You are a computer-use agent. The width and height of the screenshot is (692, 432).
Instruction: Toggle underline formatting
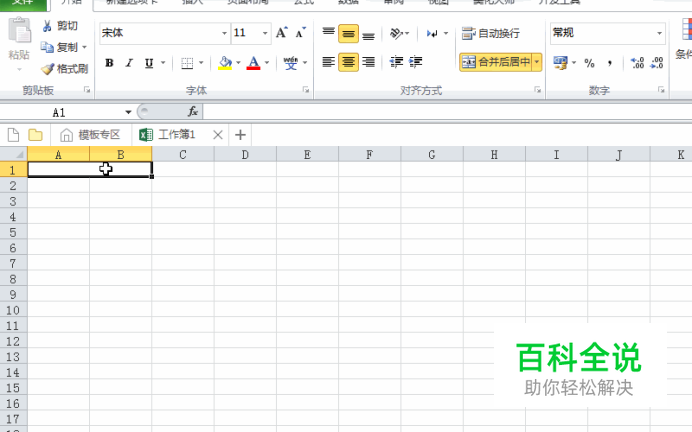coord(149,63)
